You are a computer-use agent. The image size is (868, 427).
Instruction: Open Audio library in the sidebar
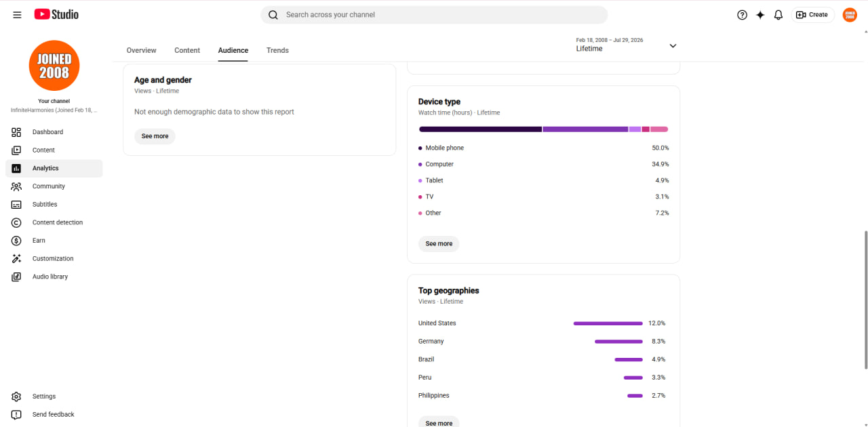54,277
